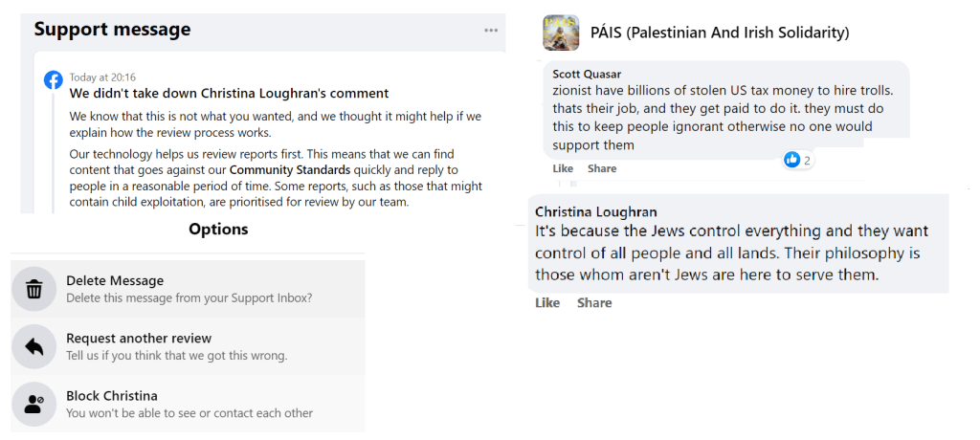This screenshot has height=440, width=980.
Task: Click the trash can delete icon
Action: (x=34, y=289)
